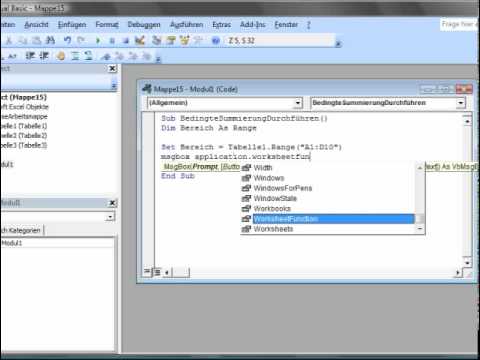Click the code window scroll-down arrow
Viewport: 480px width, 360px height.
[467, 263]
